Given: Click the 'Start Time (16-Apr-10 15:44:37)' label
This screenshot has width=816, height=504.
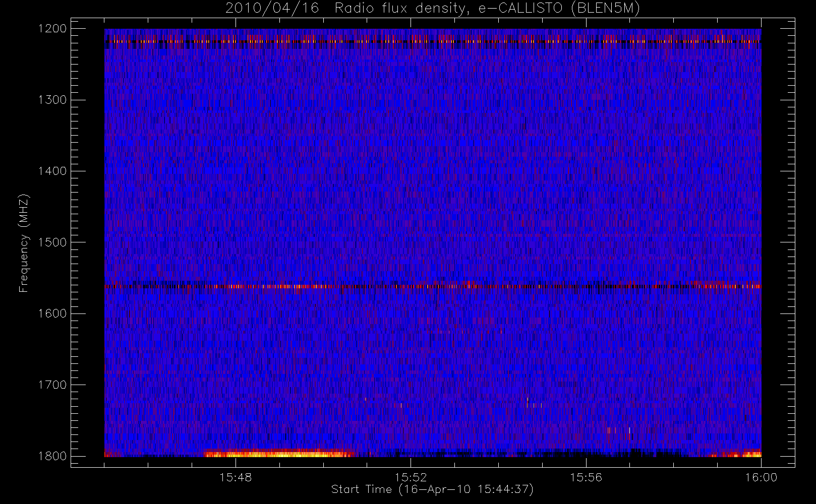Looking at the screenshot, I should click(432, 489).
